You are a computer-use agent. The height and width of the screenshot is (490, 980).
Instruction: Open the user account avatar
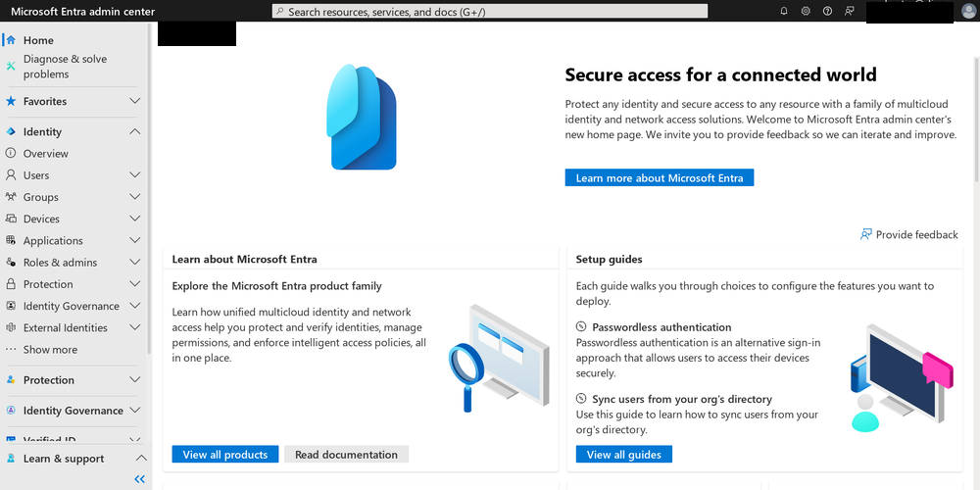tap(968, 11)
